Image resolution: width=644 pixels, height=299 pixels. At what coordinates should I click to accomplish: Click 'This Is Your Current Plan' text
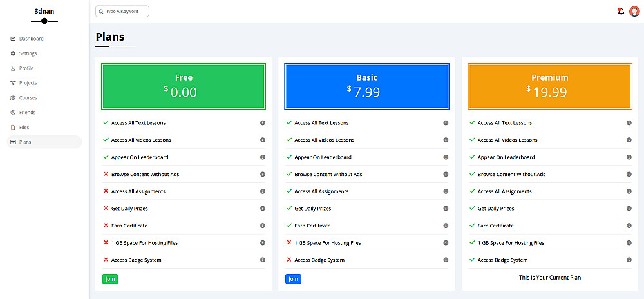550,278
